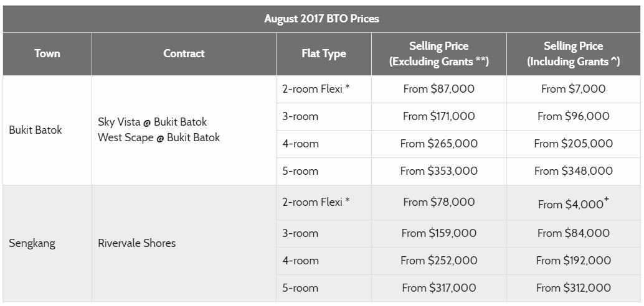Click the From $7,000 price cell

tap(574, 89)
